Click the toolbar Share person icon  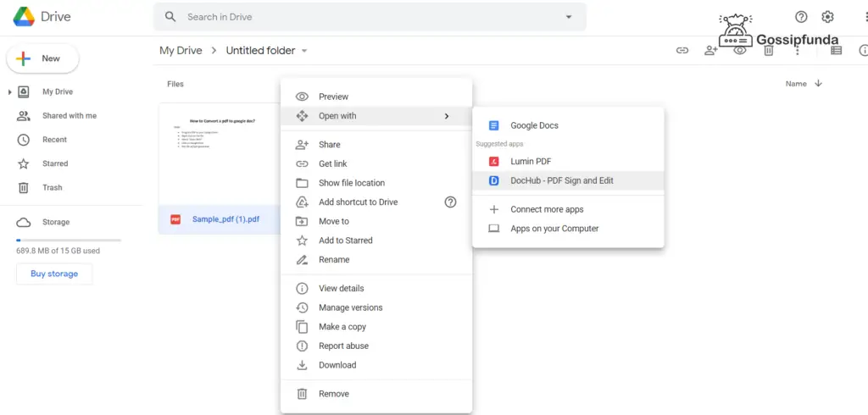click(x=711, y=50)
